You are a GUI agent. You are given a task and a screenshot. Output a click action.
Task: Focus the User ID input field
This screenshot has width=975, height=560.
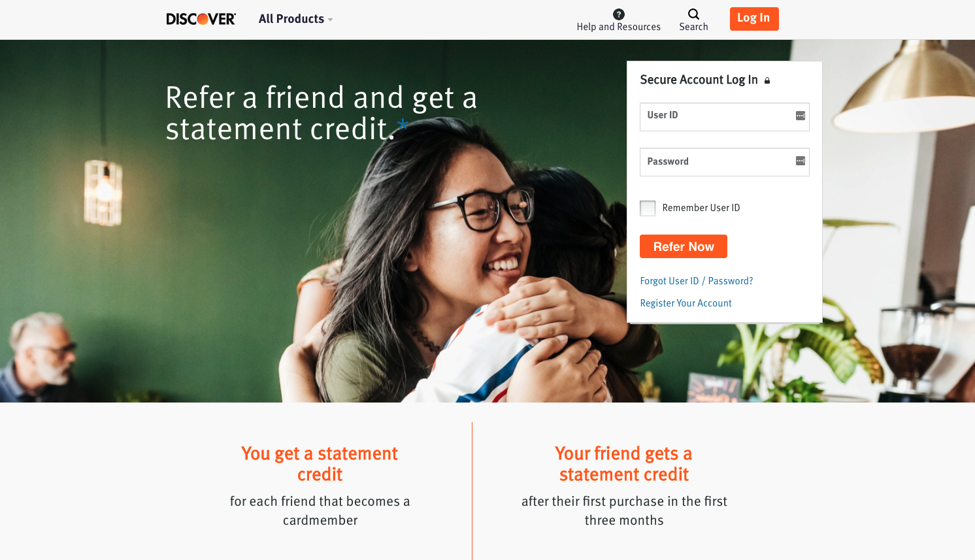[x=725, y=117]
